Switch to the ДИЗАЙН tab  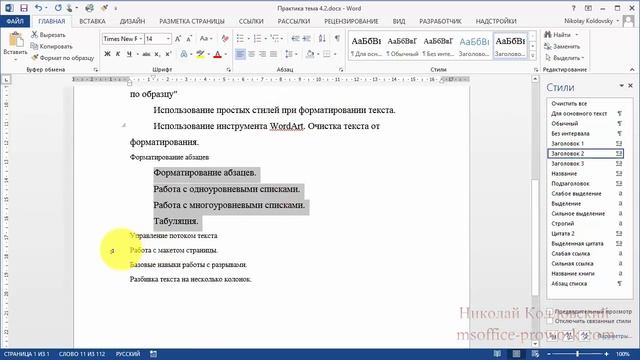click(132, 21)
